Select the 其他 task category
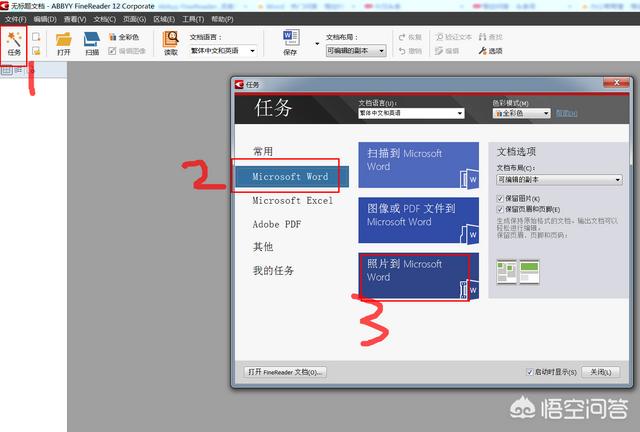 click(x=263, y=247)
